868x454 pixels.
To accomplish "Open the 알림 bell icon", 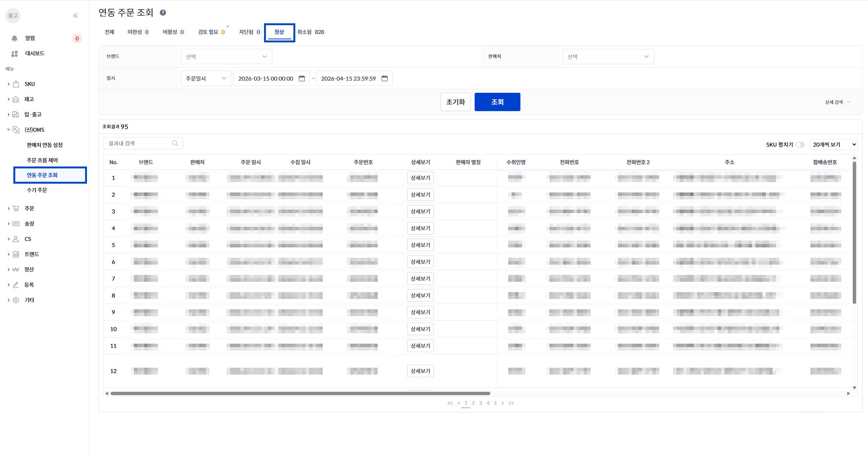I will [x=14, y=38].
